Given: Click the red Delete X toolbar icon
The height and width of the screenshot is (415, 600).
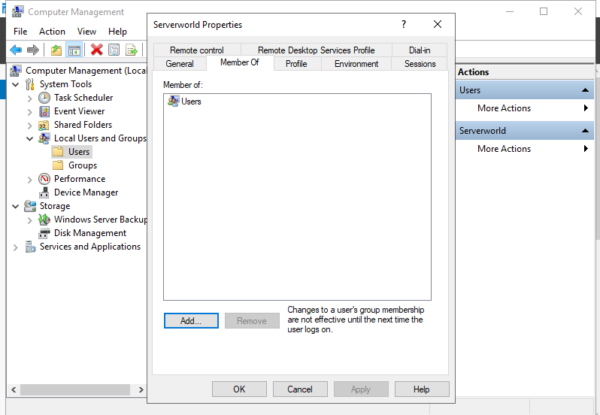Looking at the screenshot, I should pos(96,50).
